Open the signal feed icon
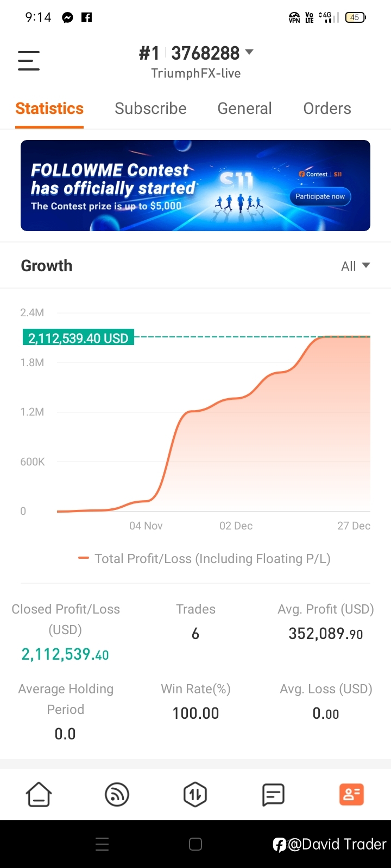 117,795
